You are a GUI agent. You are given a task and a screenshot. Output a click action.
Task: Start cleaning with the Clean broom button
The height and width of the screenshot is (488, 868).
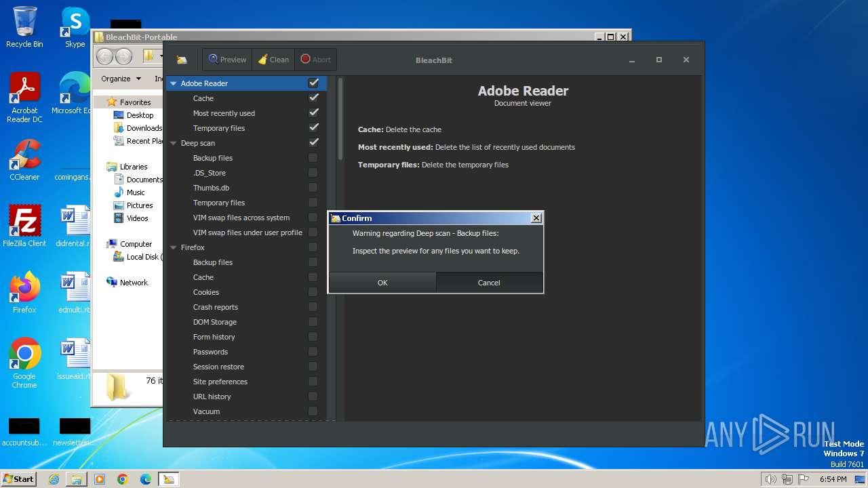tap(274, 60)
